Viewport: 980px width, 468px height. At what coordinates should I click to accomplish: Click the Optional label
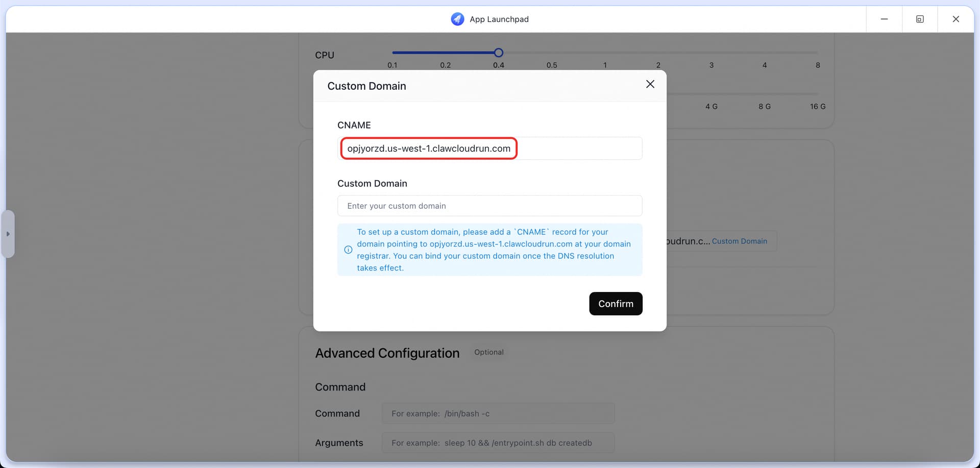(x=488, y=352)
